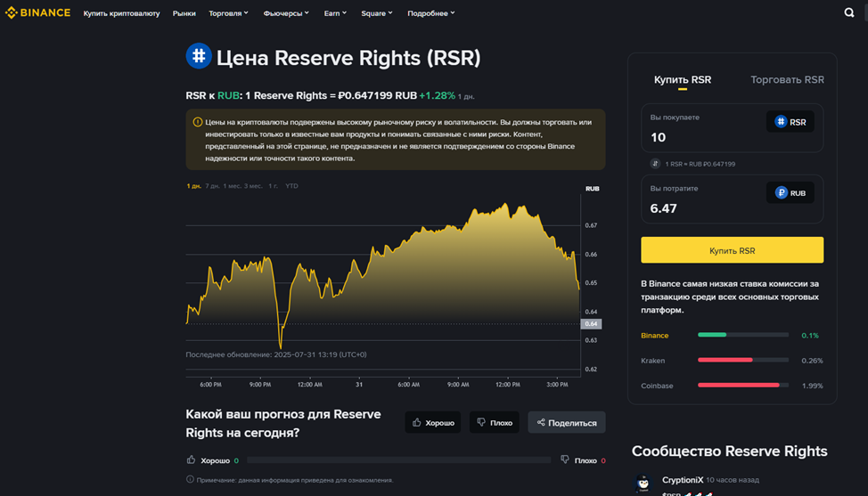
Task: Expand the Earn menu
Action: 335,13
